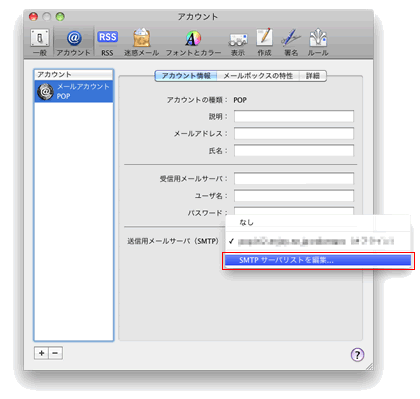Image resolution: width=420 pixels, height=399 pixels.
Task: Choose なし in the SMTP server menu
Action: coord(318,222)
